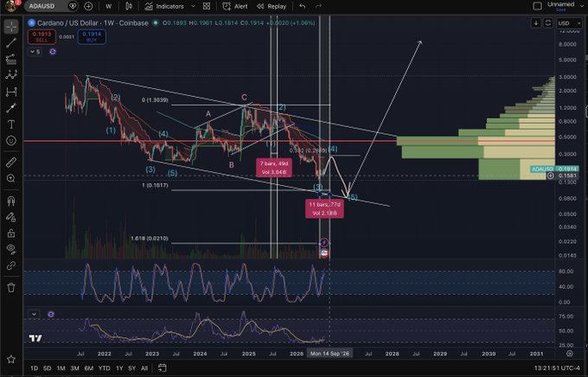The image size is (588, 377).
Task: Click the down arrow chart button
Action: click(536, 23)
